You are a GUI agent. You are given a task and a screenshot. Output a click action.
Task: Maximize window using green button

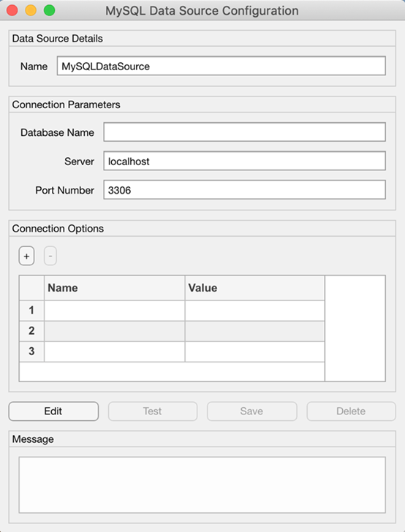point(50,10)
